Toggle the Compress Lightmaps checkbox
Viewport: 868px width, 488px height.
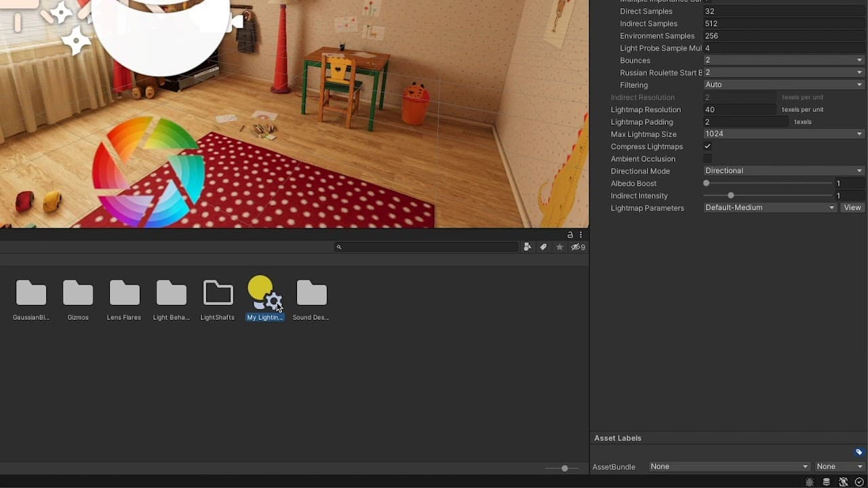pos(707,146)
